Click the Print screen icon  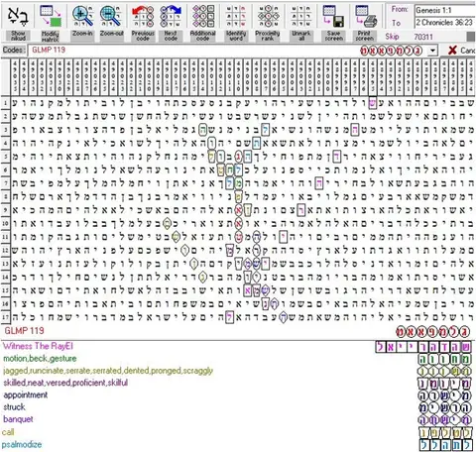365,16
